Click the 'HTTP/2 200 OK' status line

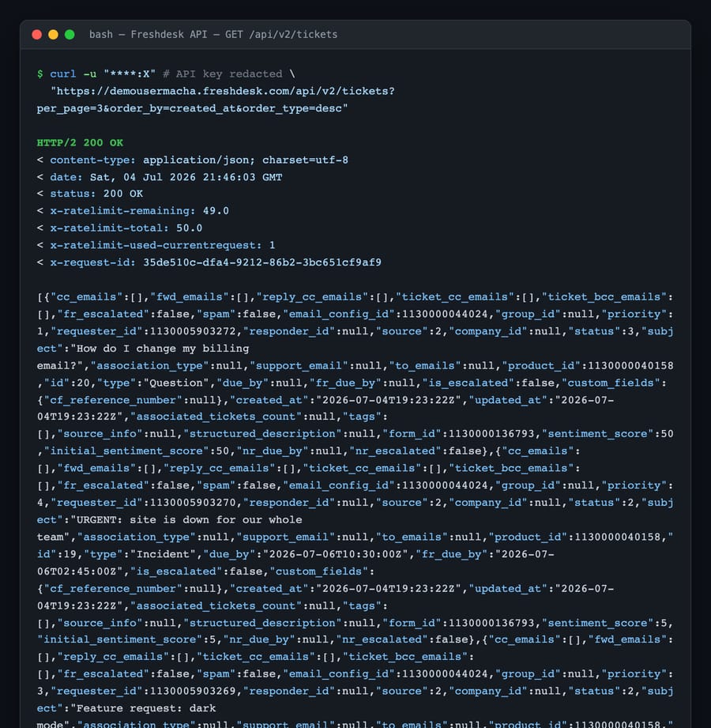pos(80,142)
